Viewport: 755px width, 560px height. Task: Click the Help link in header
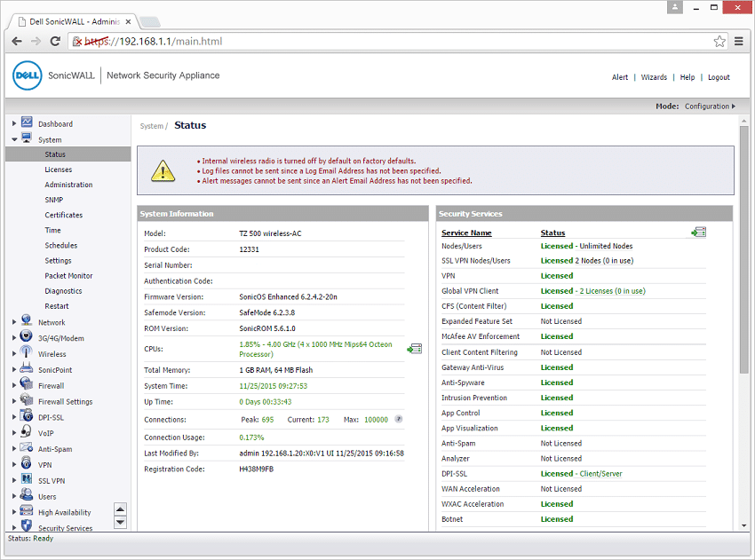click(687, 77)
